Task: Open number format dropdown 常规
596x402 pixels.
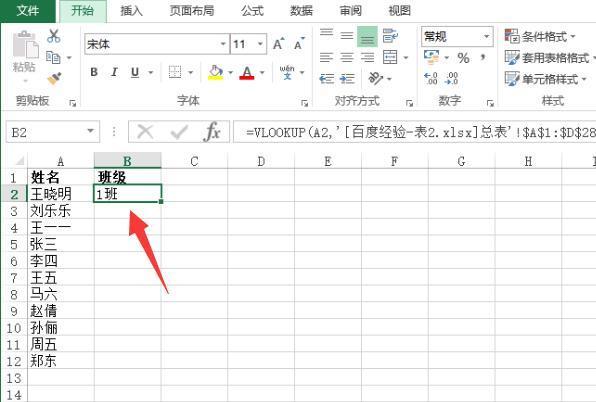Action: pyautogui.click(x=487, y=36)
